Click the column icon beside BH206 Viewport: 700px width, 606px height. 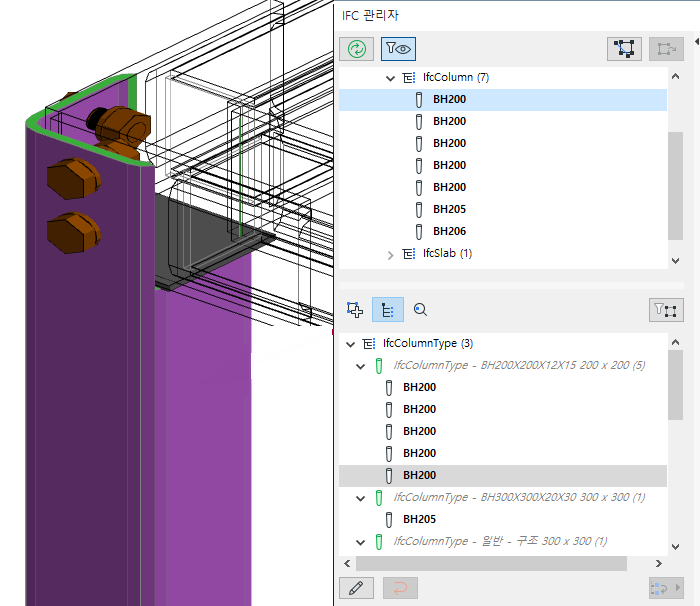coord(419,231)
